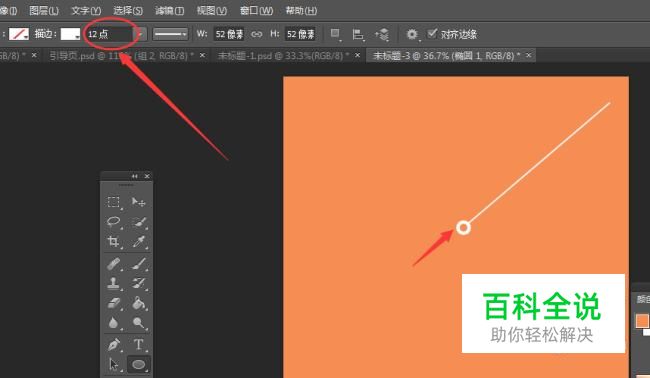The width and height of the screenshot is (650, 378).
Task: Toggle the 对齐边缘 checkbox
Action: 432,34
